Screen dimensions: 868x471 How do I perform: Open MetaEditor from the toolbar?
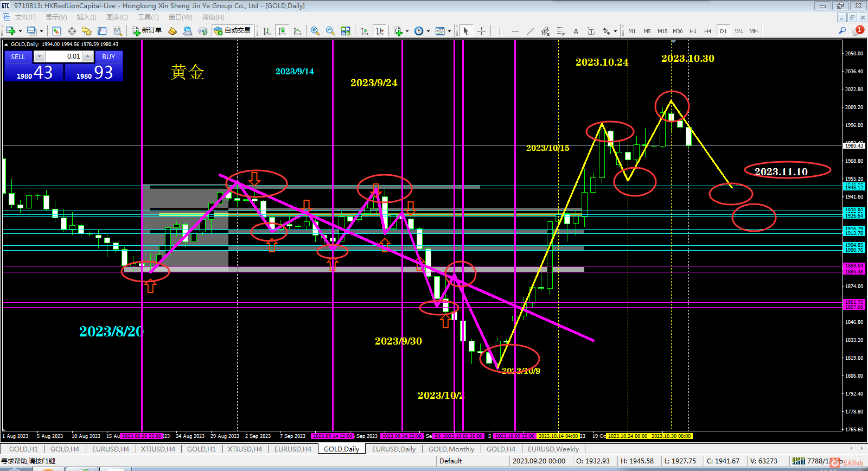pyautogui.click(x=173, y=31)
